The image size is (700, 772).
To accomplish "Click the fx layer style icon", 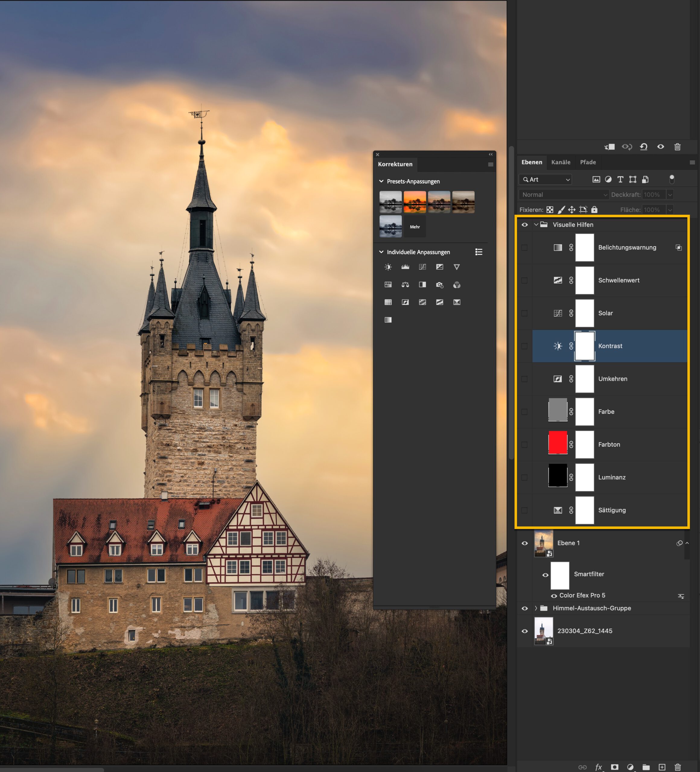I will (x=598, y=767).
